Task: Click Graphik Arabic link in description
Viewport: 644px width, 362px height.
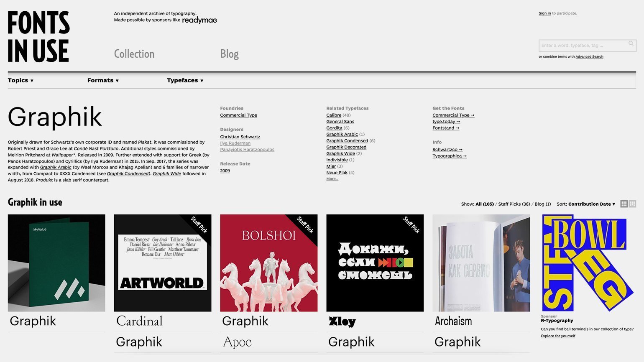Action: pos(56,167)
